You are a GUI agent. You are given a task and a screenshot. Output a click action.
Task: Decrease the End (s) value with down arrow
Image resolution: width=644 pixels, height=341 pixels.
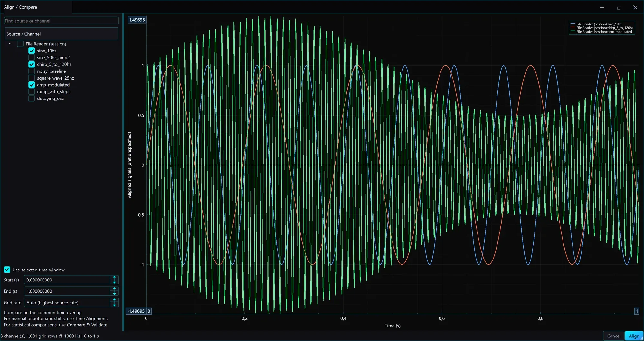point(114,293)
